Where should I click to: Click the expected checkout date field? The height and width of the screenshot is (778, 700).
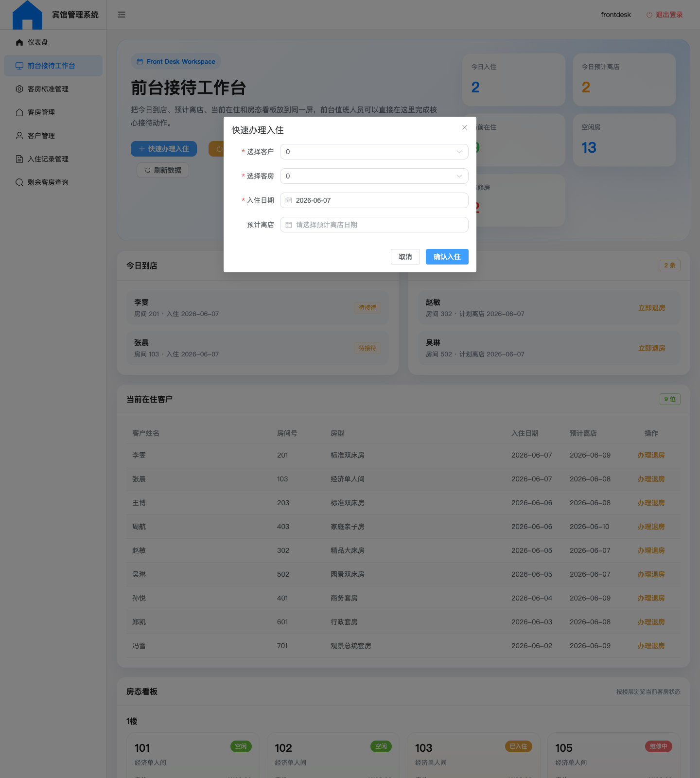[x=374, y=225]
